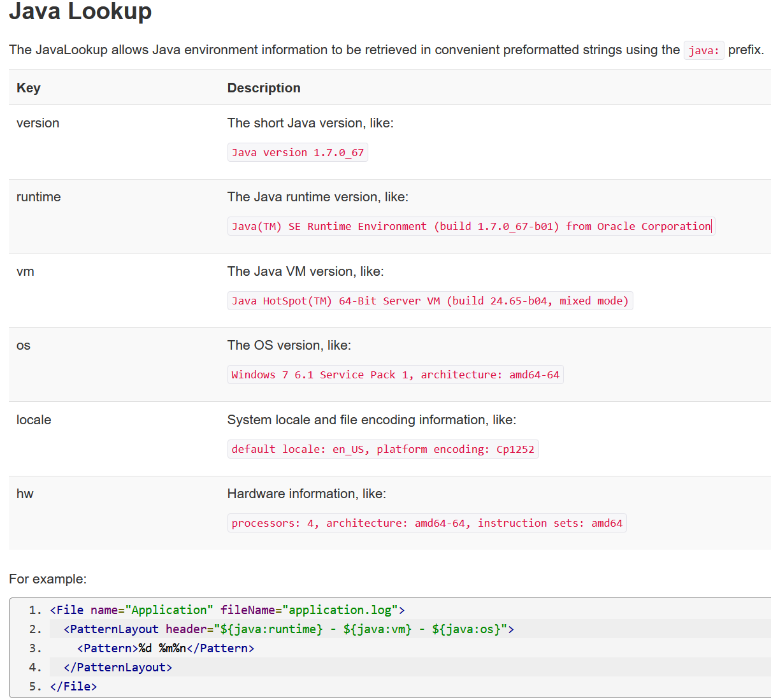
Task: Click the SE Runtime Environment code sample
Action: (471, 227)
